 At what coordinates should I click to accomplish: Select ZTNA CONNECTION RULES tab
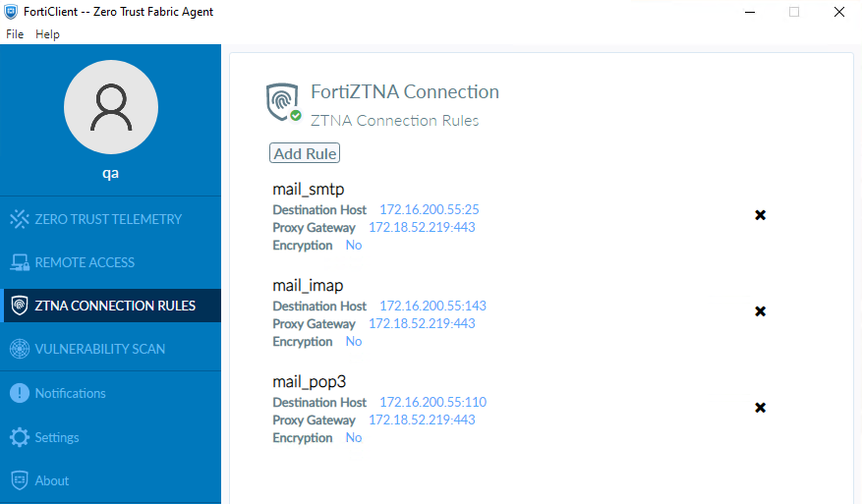115,306
